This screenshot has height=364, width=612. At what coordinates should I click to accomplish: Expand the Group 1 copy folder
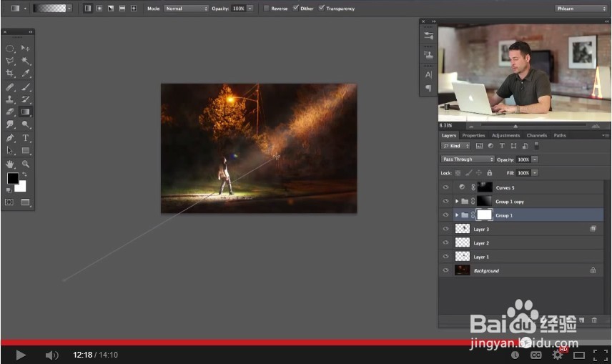pos(457,201)
